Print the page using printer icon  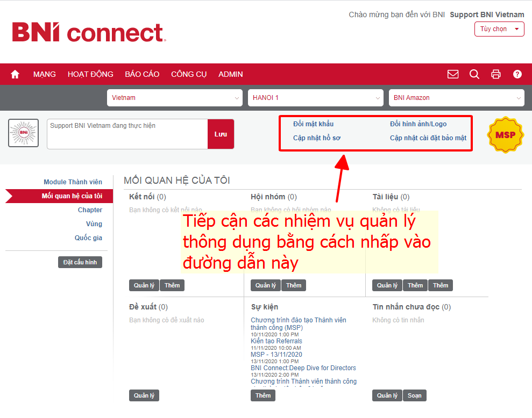tap(496, 74)
